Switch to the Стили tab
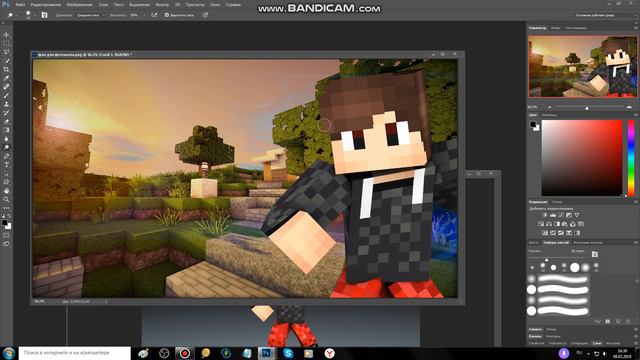Viewport: 640px width, 360px height. [557, 202]
